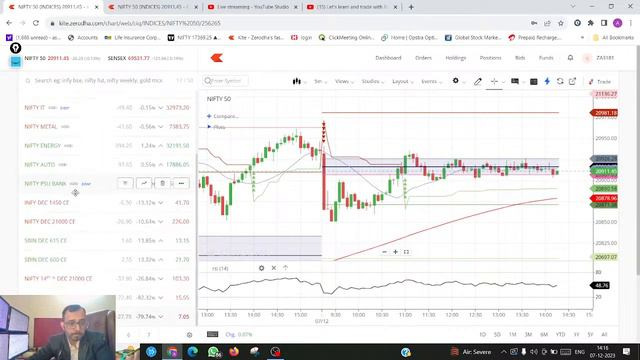Image resolution: width=640 pixels, height=360 pixels.
Task: Select NIFTY ENERGY in watchlist
Action: pyautogui.click(x=107, y=146)
